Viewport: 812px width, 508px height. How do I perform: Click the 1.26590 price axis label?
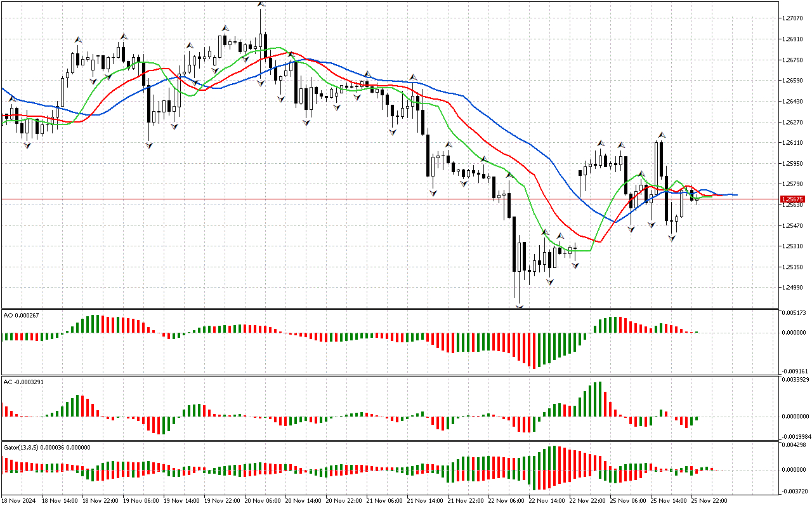(x=792, y=81)
